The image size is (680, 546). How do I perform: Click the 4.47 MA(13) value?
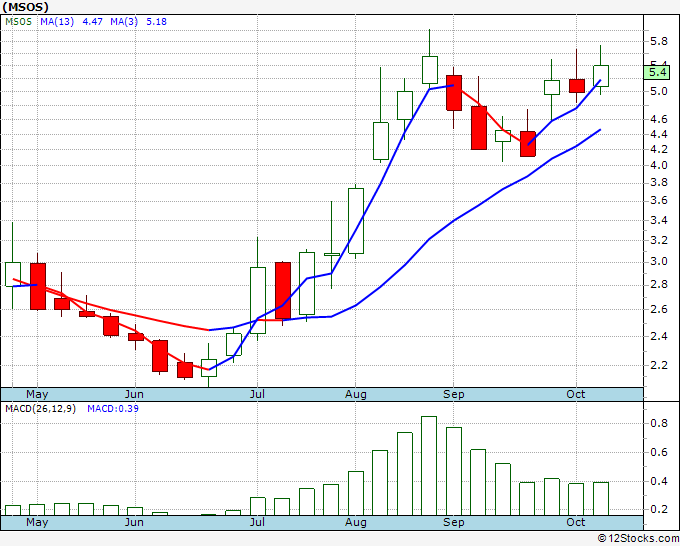(x=90, y=21)
